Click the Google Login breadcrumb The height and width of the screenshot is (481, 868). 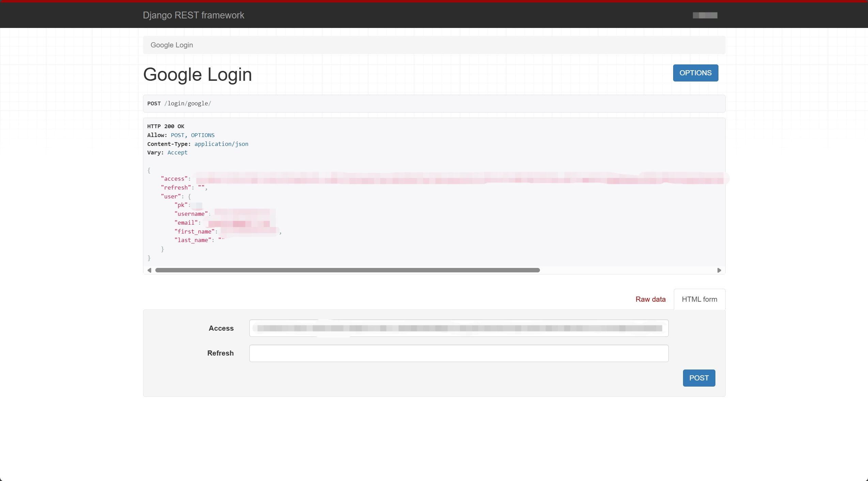point(172,45)
